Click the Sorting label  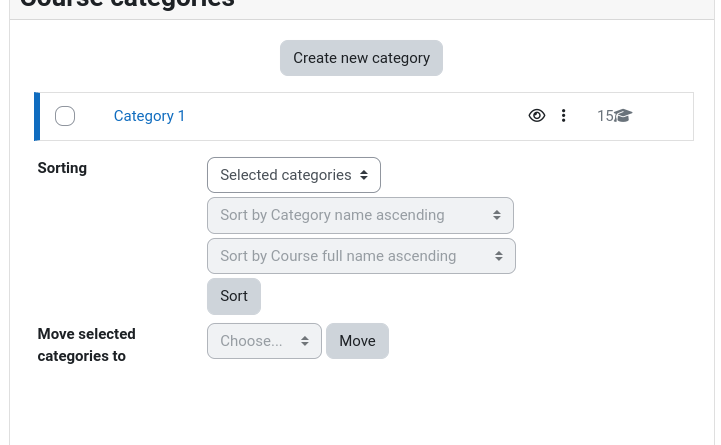click(x=62, y=168)
